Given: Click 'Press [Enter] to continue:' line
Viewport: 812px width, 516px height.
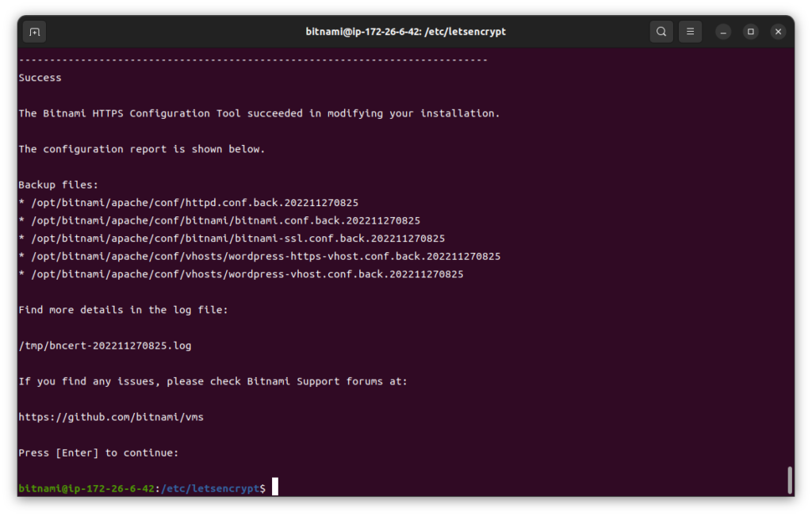Looking at the screenshot, I should 98,453.
